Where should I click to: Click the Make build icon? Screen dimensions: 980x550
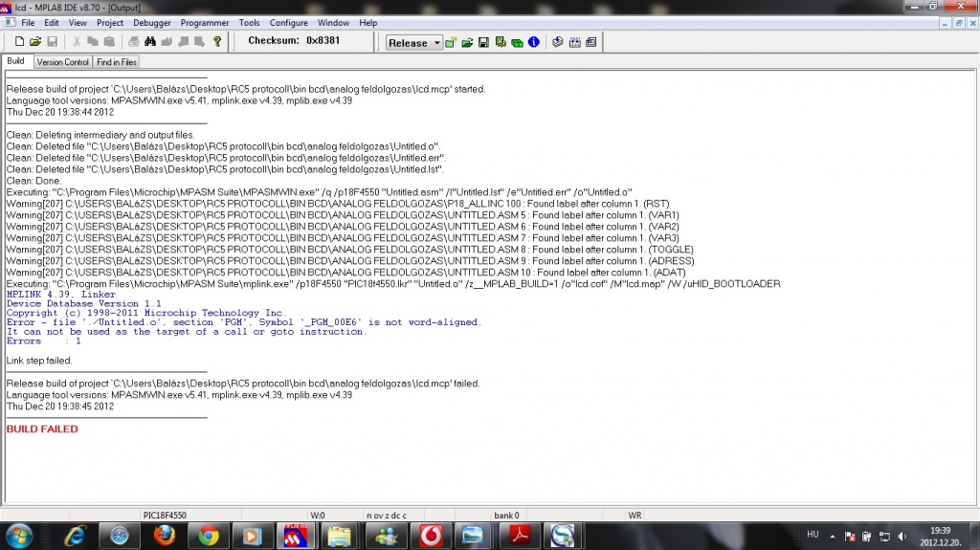(x=558, y=42)
